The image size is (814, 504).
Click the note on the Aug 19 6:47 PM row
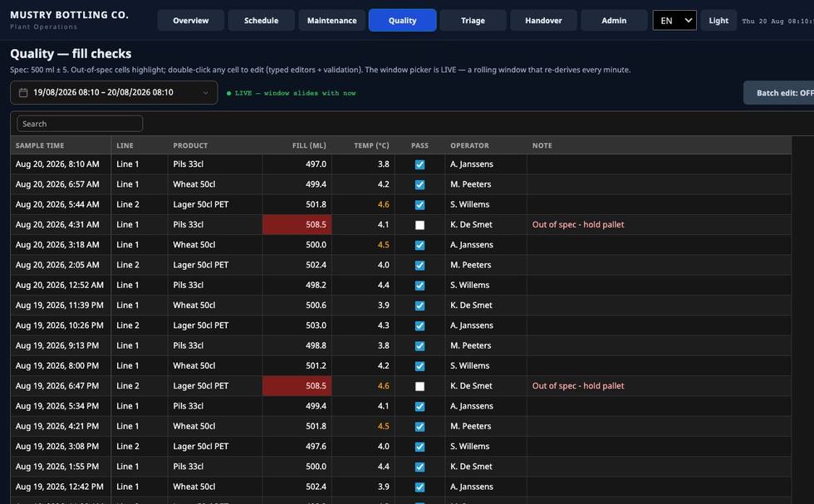tap(578, 386)
